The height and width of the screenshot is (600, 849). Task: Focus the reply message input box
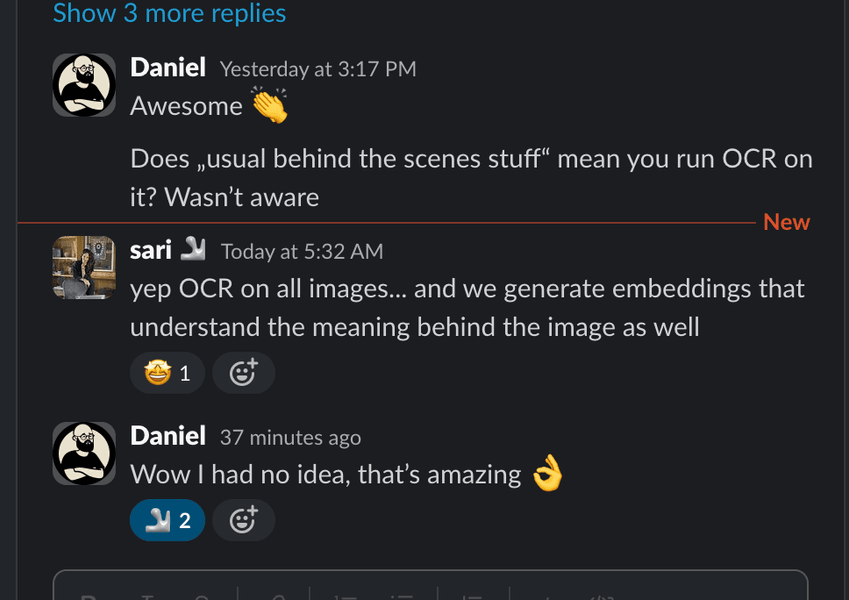click(x=430, y=587)
